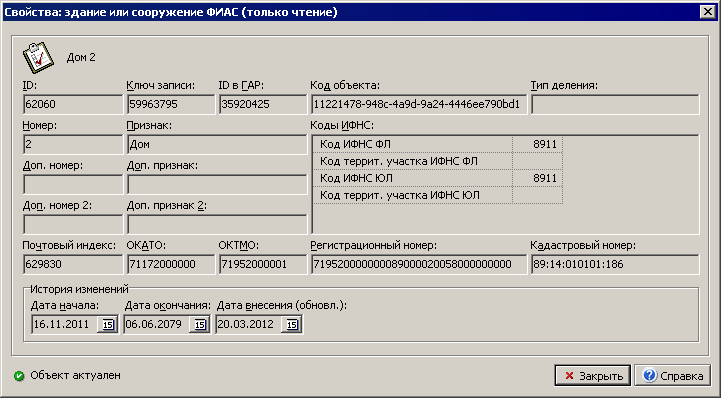
Task: Click the Кадастровый номер field 89:14:010101:186
Action: [615, 264]
